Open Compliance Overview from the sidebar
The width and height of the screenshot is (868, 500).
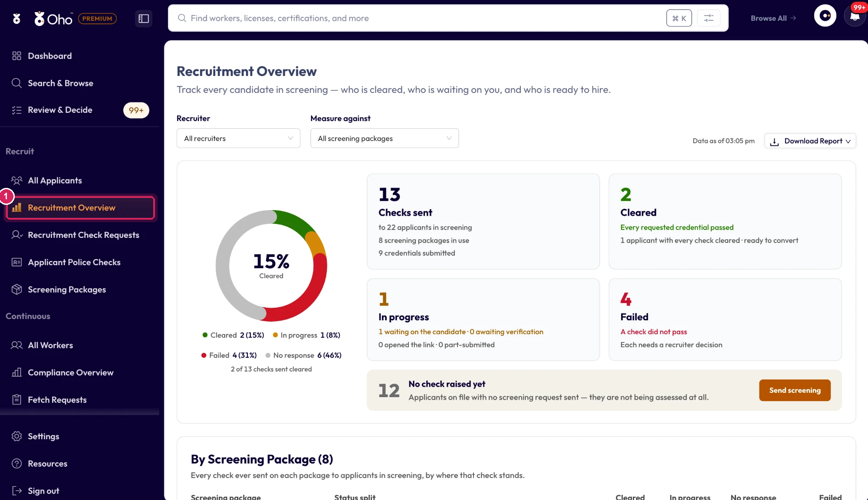70,372
